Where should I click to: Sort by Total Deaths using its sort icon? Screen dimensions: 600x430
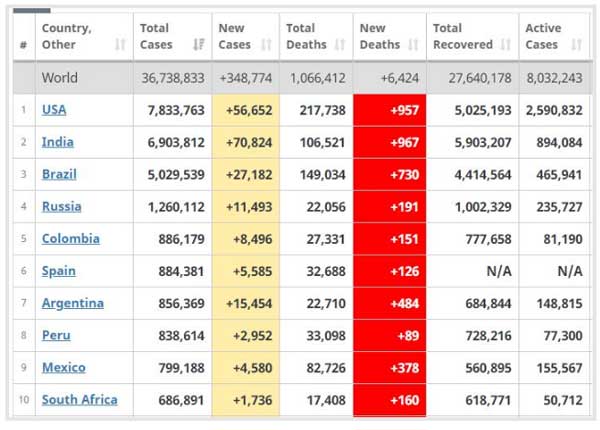tap(341, 45)
